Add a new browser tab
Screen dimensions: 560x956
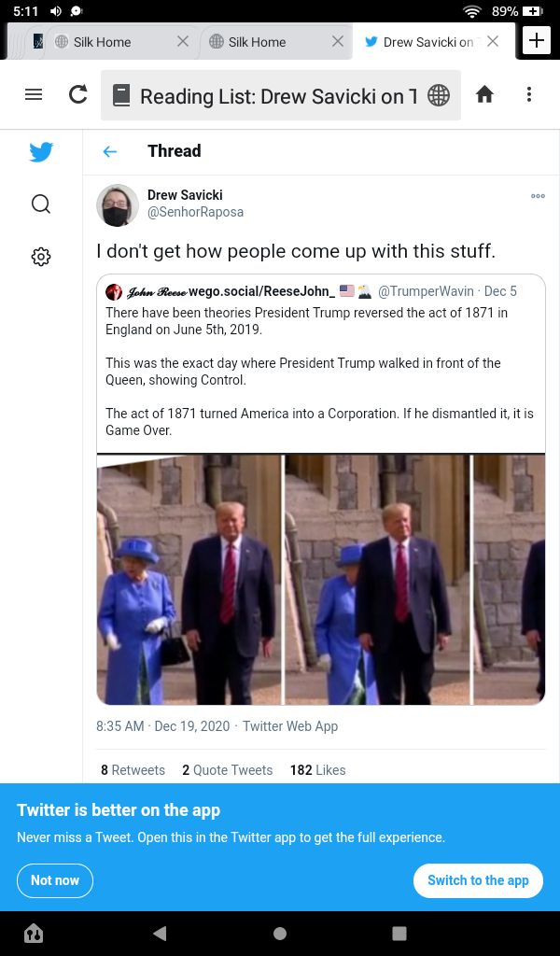pyautogui.click(x=536, y=40)
